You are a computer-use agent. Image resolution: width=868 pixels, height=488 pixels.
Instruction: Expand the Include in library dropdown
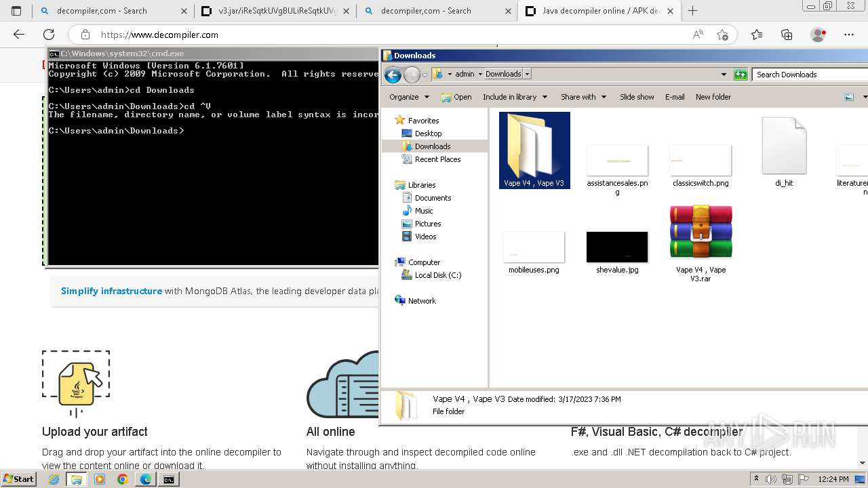pyautogui.click(x=515, y=97)
